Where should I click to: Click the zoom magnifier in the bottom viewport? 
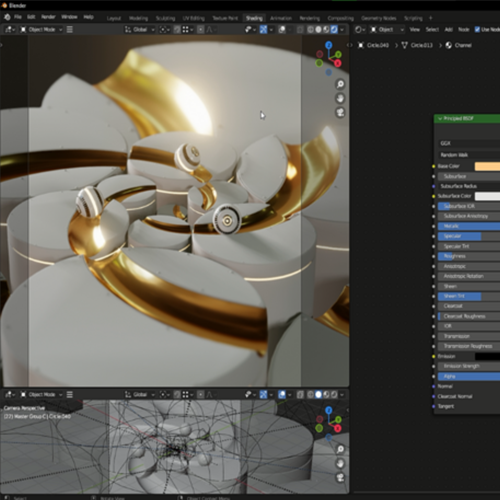tap(340, 449)
